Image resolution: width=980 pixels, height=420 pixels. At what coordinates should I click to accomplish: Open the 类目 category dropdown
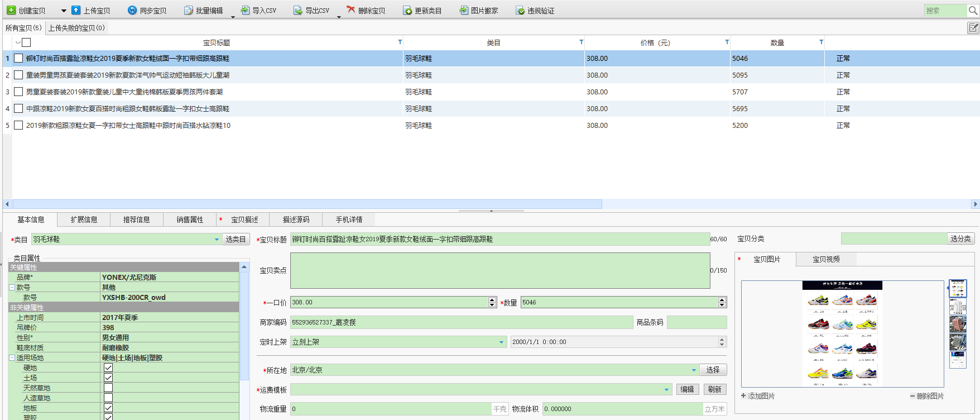point(217,240)
